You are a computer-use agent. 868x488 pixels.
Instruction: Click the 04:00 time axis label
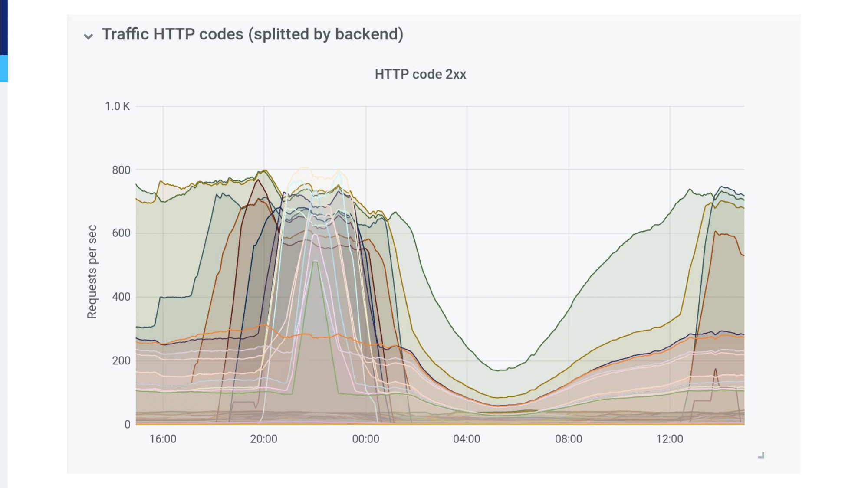pos(467,439)
